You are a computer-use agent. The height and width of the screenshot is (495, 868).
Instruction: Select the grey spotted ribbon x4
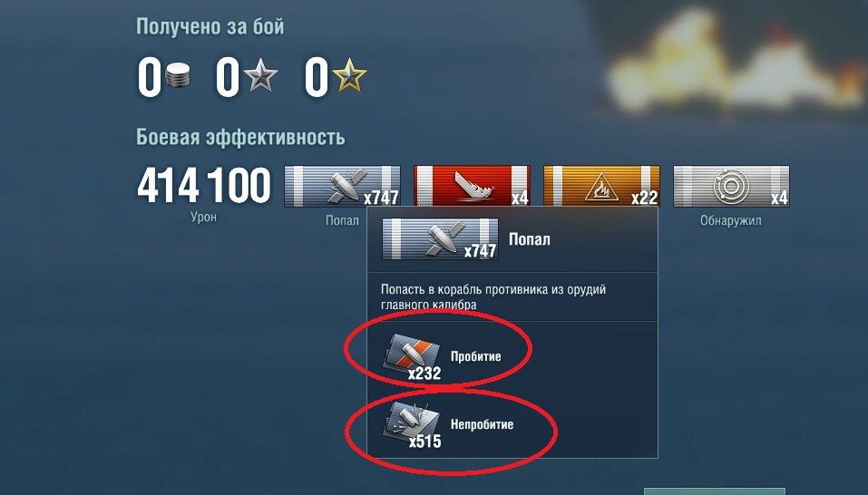click(731, 187)
